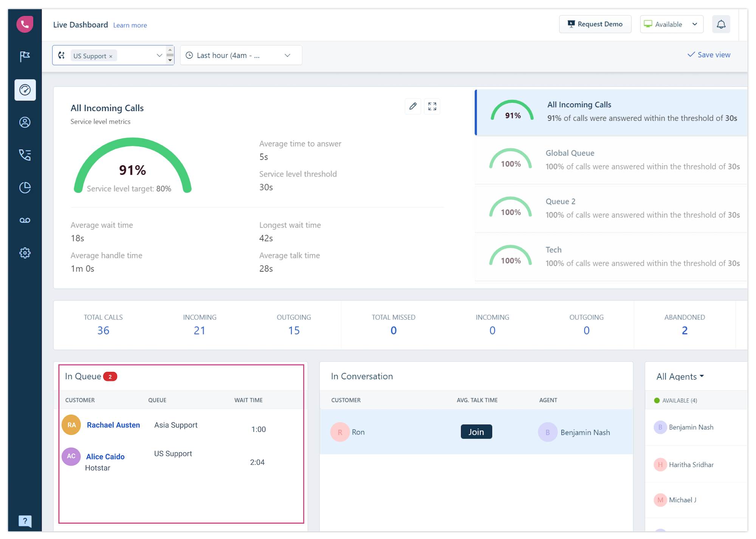756x539 pixels.
Task: Select the live dashboard gauge icon
Action: point(25,90)
